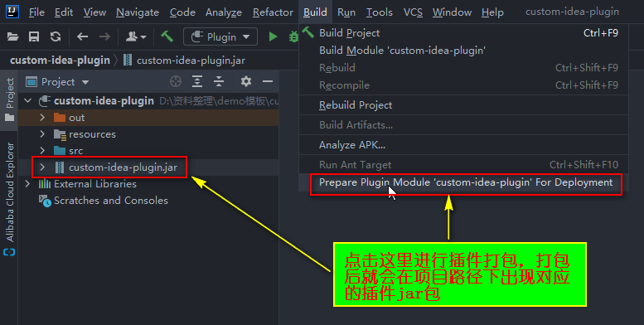Select the out folder
Screen dimensions: 644x325
click(x=77, y=118)
